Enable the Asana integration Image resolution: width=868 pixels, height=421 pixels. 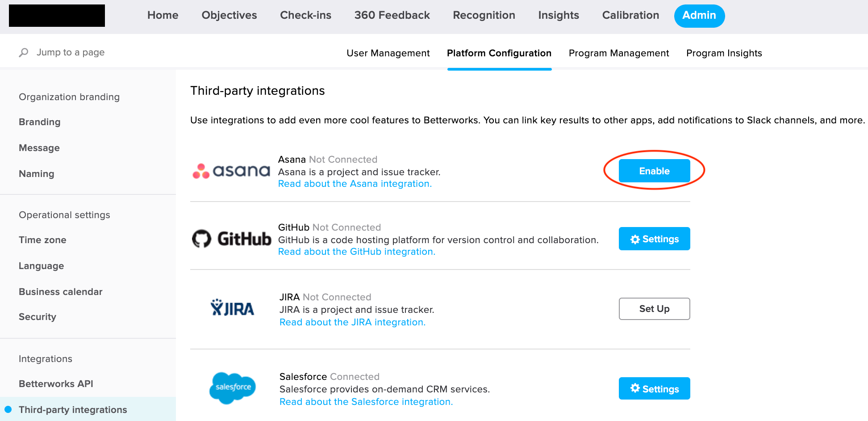click(x=654, y=171)
